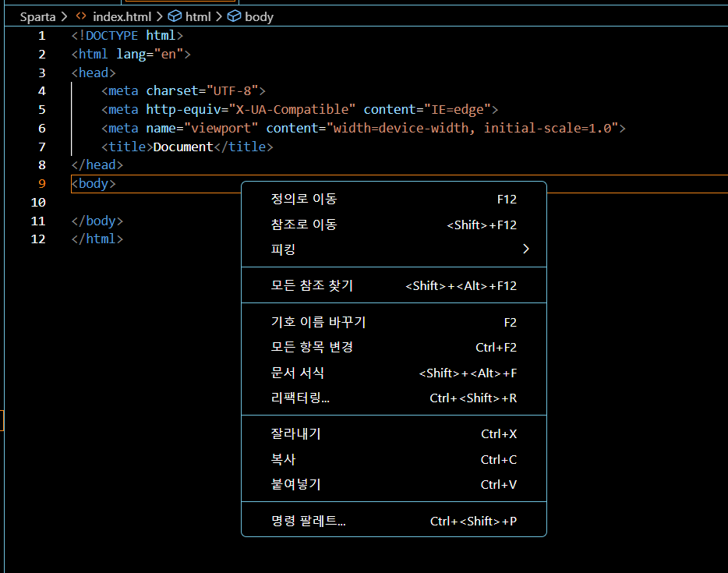Choose 정의로 이동 from context menu
The height and width of the screenshot is (573, 728).
[394, 200]
